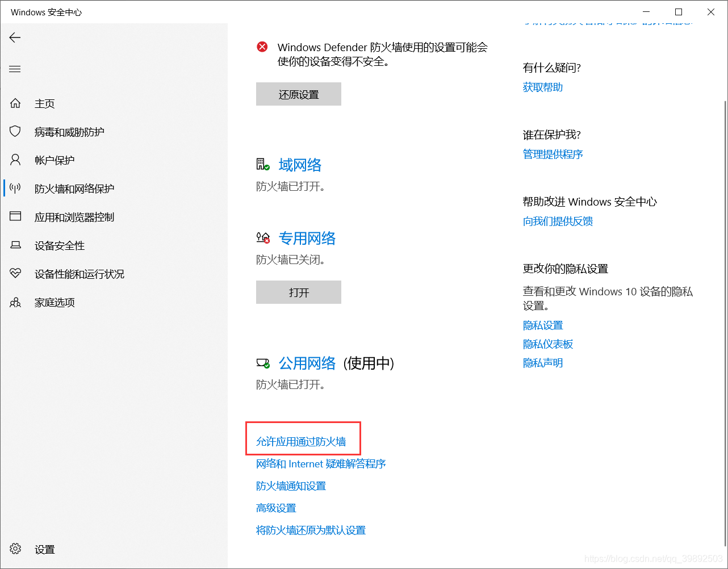Screen dimensions: 728x569
Task: Click the 防火墙已关闭 status text
Action: coord(291,260)
